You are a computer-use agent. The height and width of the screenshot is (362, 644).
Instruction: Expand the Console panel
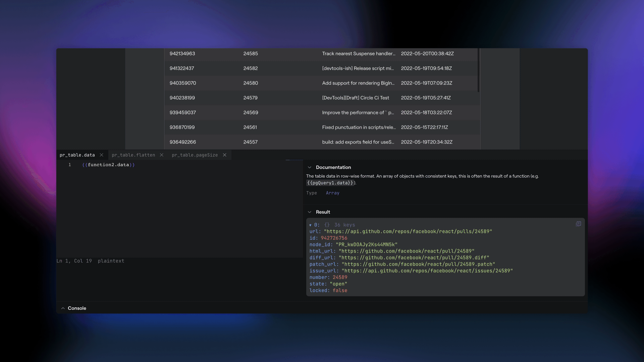pos(63,308)
